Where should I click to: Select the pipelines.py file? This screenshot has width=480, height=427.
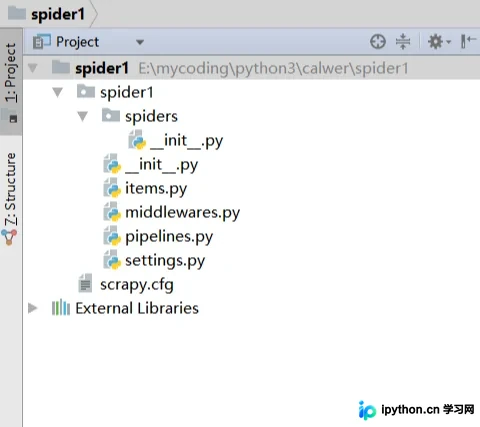tap(169, 237)
